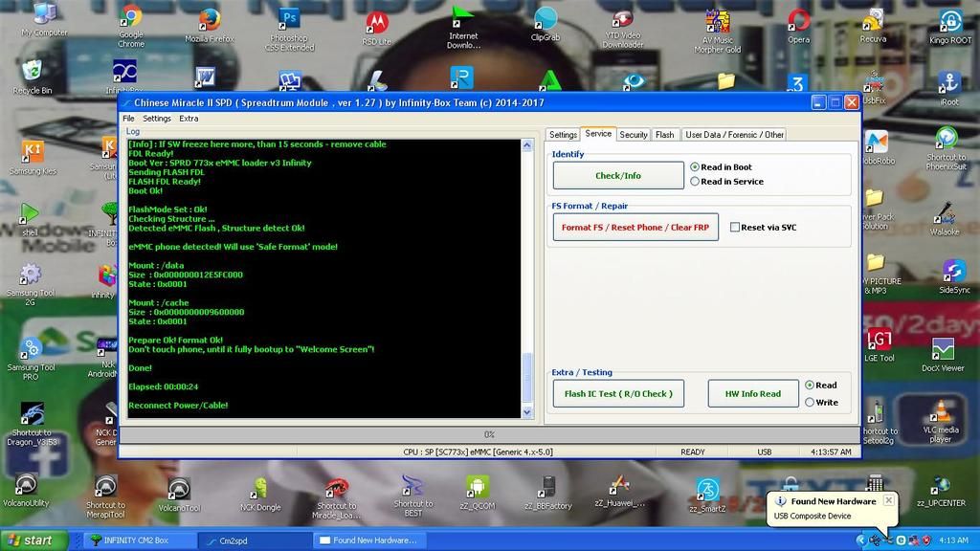The width and height of the screenshot is (980, 551).
Task: Click the log scrollbar up arrow
Action: click(x=527, y=145)
